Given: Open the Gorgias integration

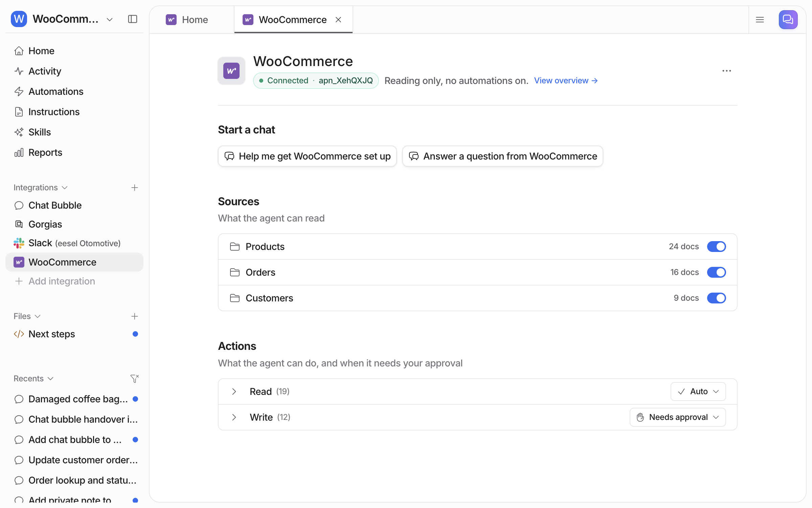Looking at the screenshot, I should coord(74,224).
